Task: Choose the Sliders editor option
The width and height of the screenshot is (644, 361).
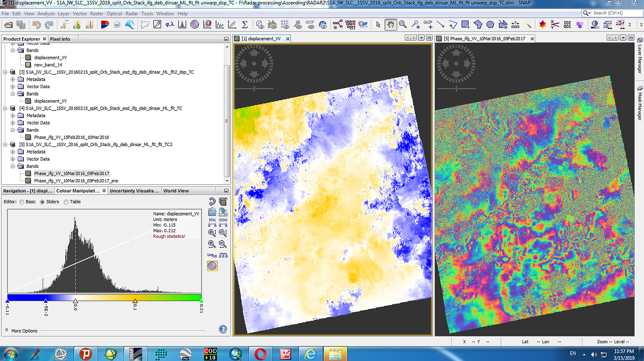Action: 43,202
